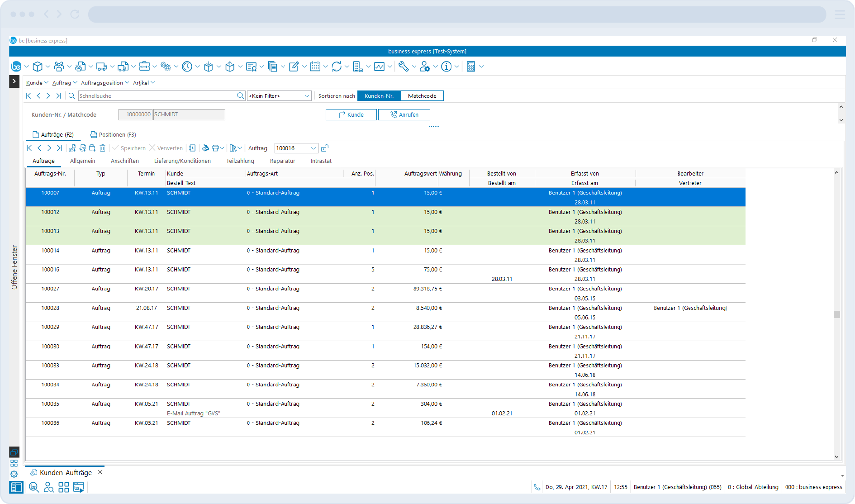Switch to the Positionen (F3) tab

(113, 135)
